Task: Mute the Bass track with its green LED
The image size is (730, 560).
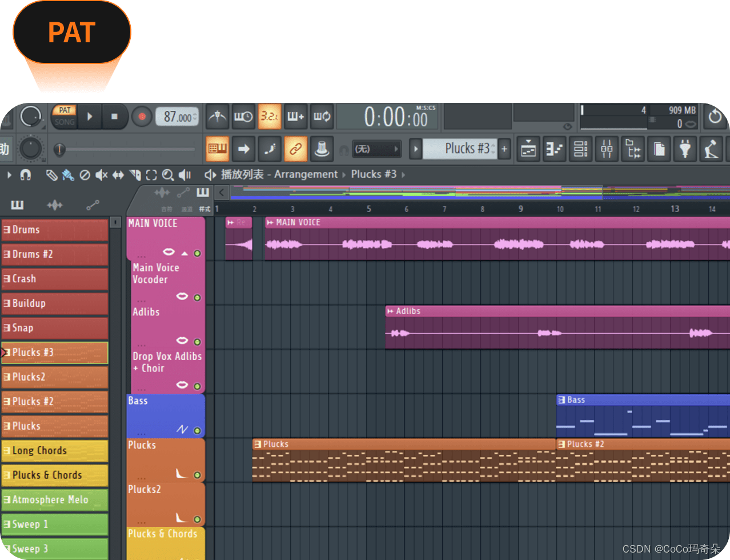Action: point(197,430)
